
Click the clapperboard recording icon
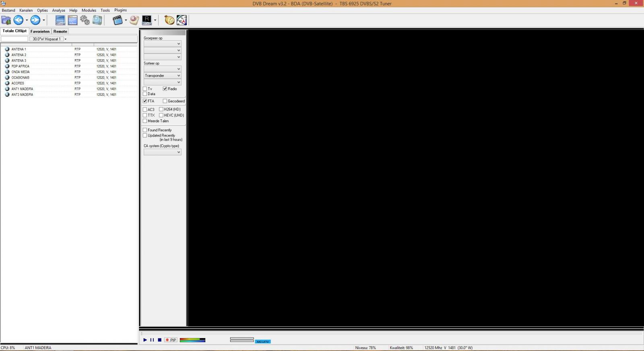tap(118, 20)
